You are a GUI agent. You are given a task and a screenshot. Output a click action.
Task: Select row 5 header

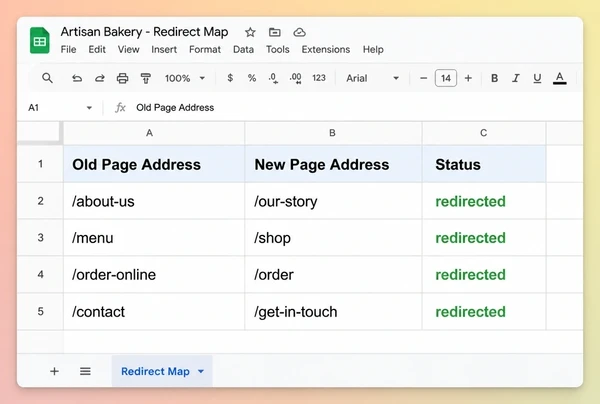click(x=40, y=311)
